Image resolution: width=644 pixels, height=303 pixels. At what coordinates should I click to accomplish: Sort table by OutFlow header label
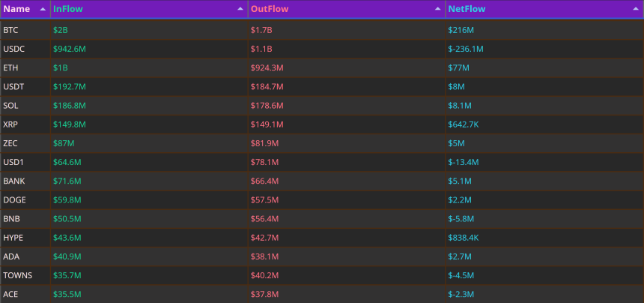(270, 9)
